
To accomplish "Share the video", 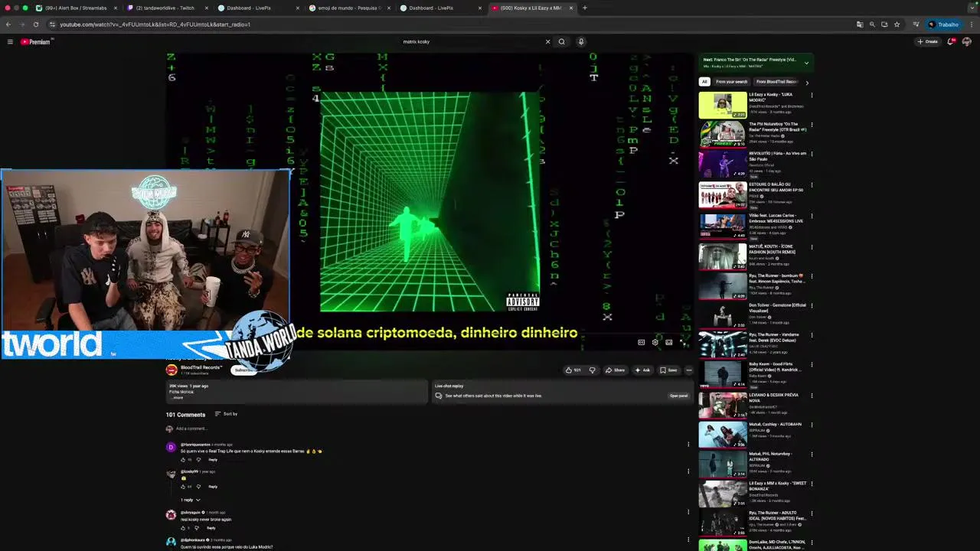I will point(615,370).
